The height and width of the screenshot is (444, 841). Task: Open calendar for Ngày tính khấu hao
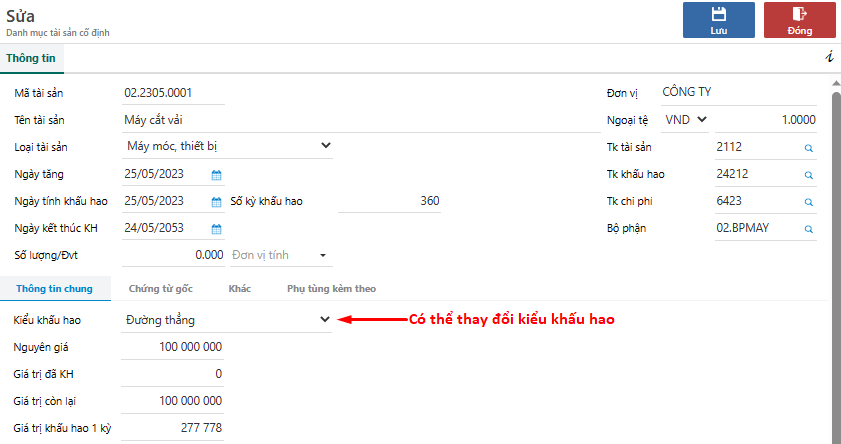pos(216,201)
